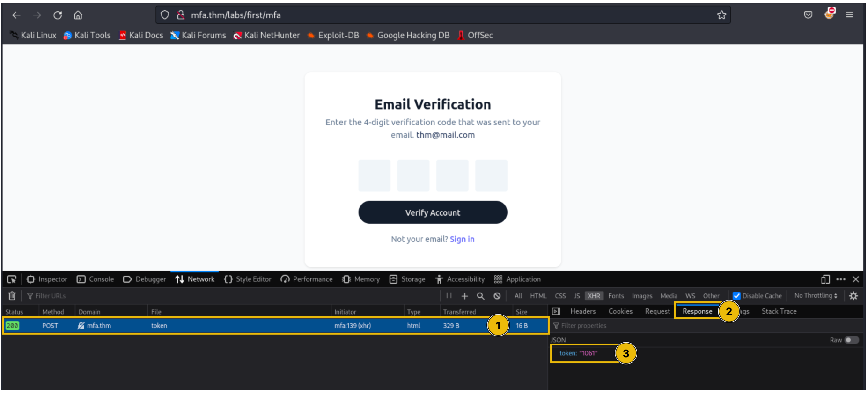Open the Memory tab

[361, 279]
